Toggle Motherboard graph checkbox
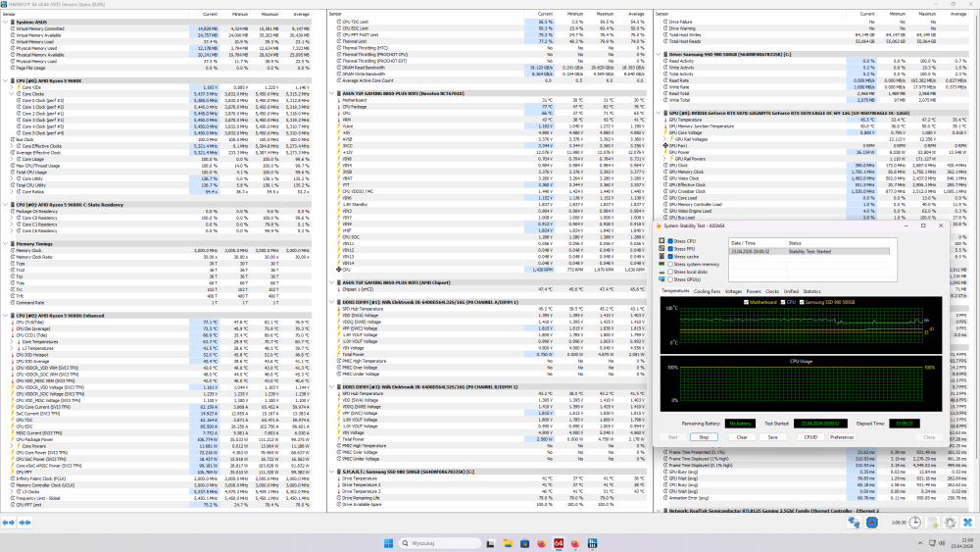The width and height of the screenshot is (980, 552). point(746,302)
